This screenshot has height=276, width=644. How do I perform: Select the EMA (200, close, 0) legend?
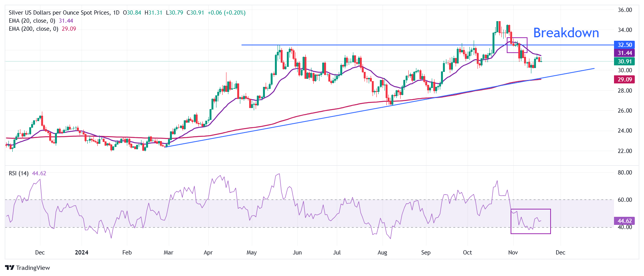click(x=33, y=29)
